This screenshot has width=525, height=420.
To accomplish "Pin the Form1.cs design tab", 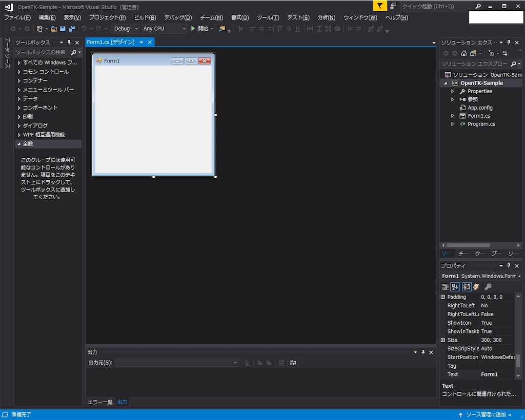I will click(142, 42).
